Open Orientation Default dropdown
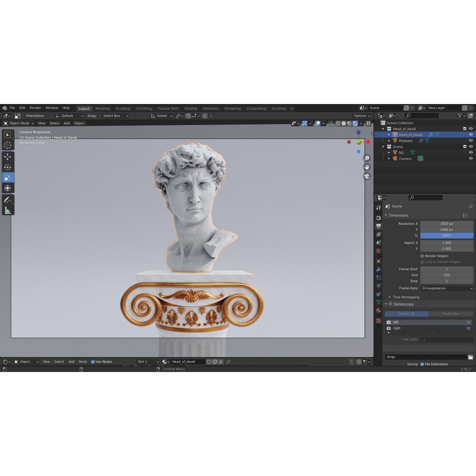476x476 pixels. pos(69,116)
